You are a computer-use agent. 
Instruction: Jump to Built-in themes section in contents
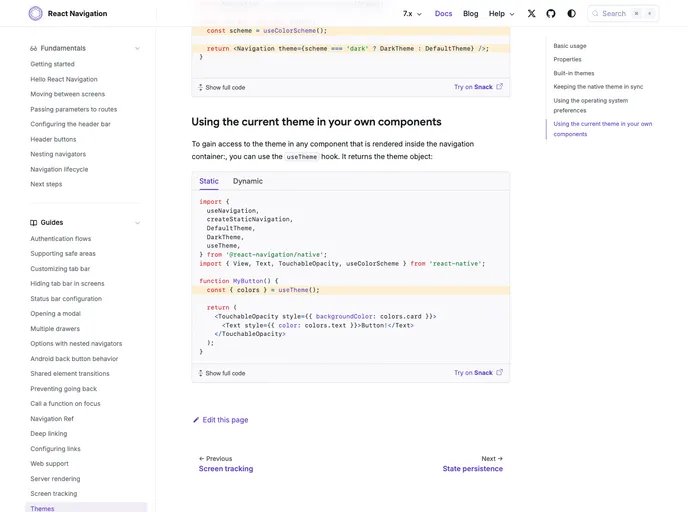[574, 73]
